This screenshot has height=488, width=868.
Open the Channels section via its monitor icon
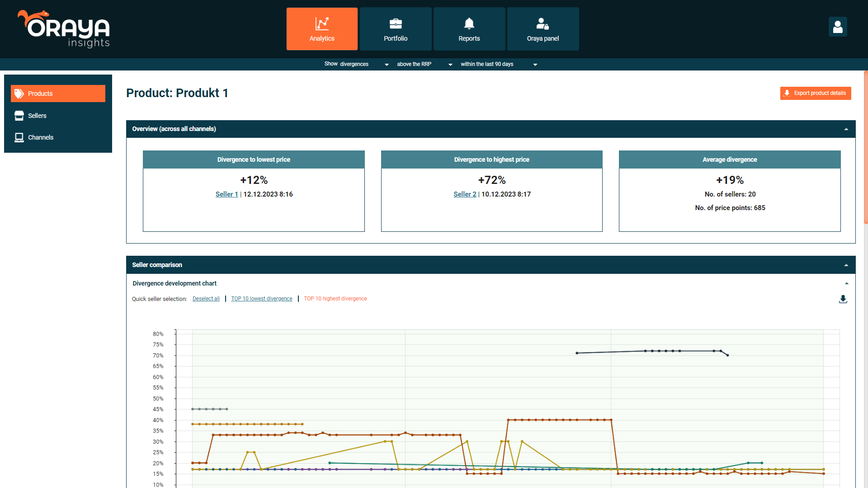19,137
